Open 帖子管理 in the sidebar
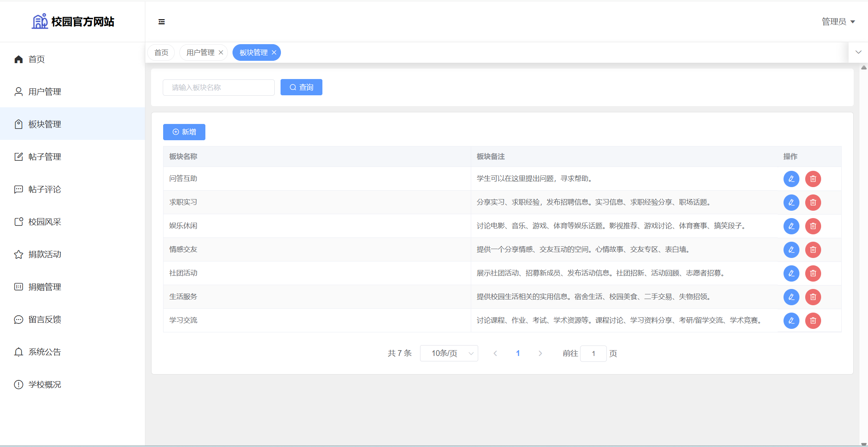This screenshot has width=868, height=447. 45,157
